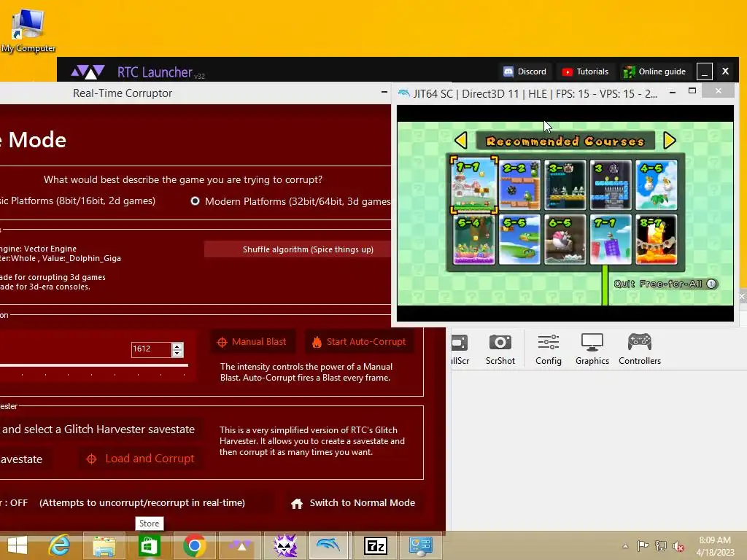Switch to Dolphin emulator taskbar icon
The image size is (747, 560).
pos(329,545)
